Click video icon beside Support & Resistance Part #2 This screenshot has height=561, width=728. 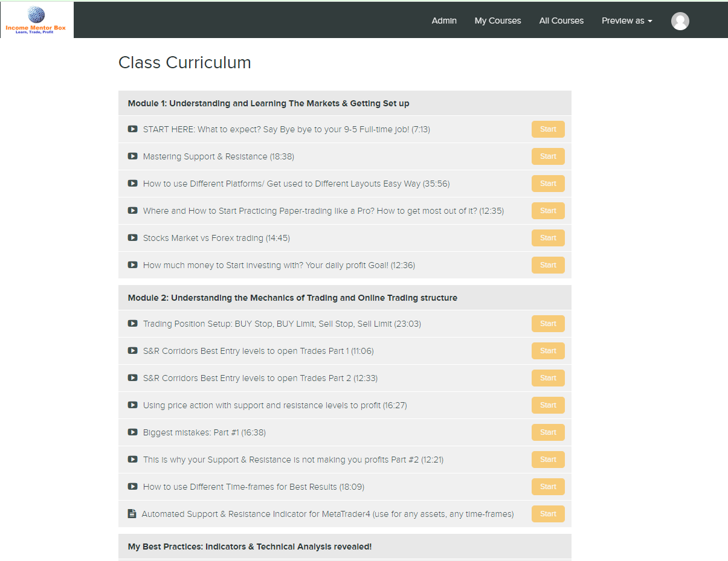click(x=133, y=460)
